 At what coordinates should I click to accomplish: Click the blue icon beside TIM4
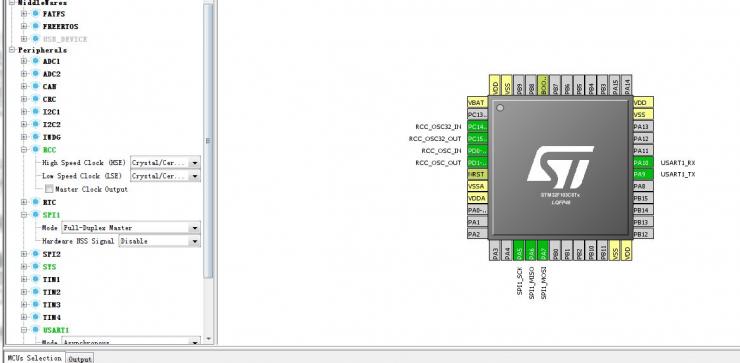[x=35, y=317]
